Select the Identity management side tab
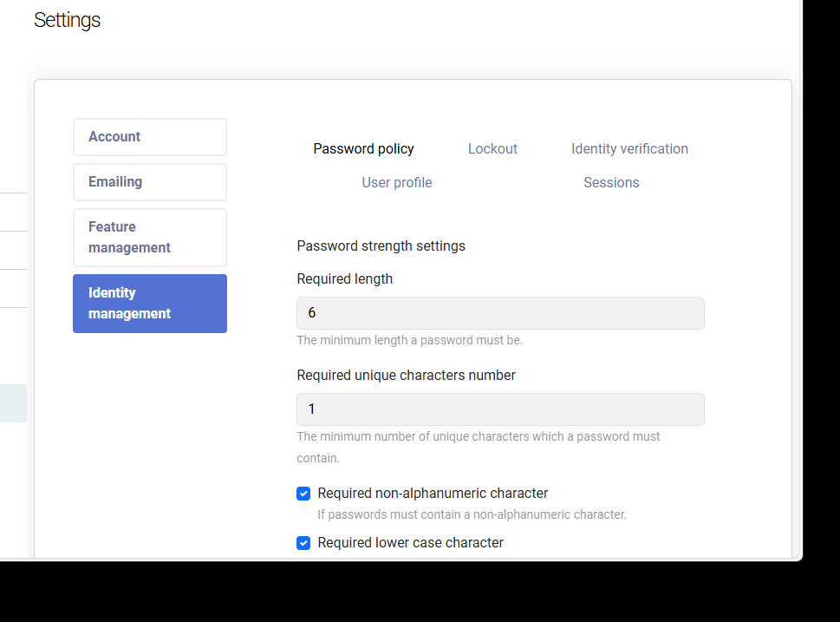Image resolution: width=840 pixels, height=622 pixels. click(149, 304)
